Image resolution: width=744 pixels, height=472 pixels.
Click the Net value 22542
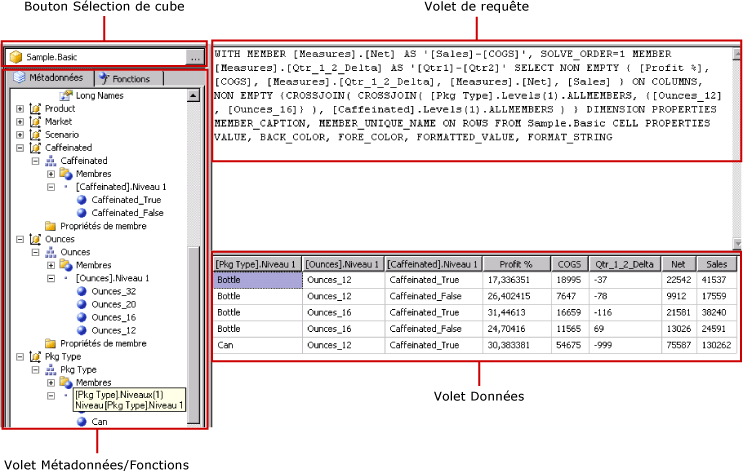(678, 280)
